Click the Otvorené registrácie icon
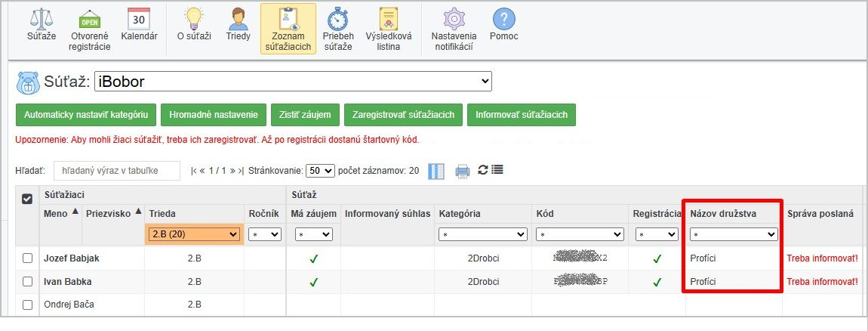868x331 pixels. click(89, 20)
